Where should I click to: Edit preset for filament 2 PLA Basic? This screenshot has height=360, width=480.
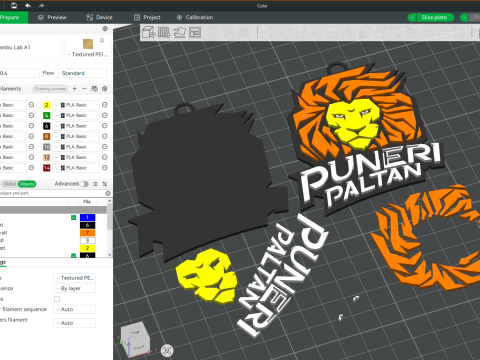[x=104, y=105]
